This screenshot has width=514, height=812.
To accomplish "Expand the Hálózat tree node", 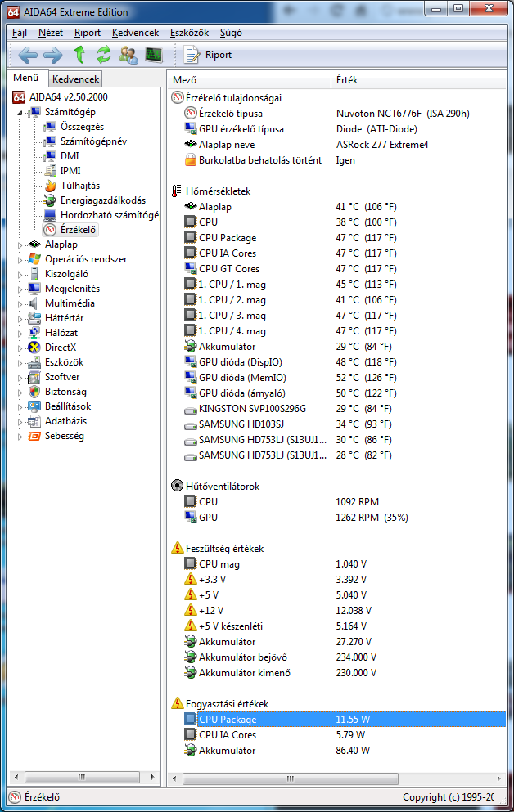I will [x=20, y=333].
